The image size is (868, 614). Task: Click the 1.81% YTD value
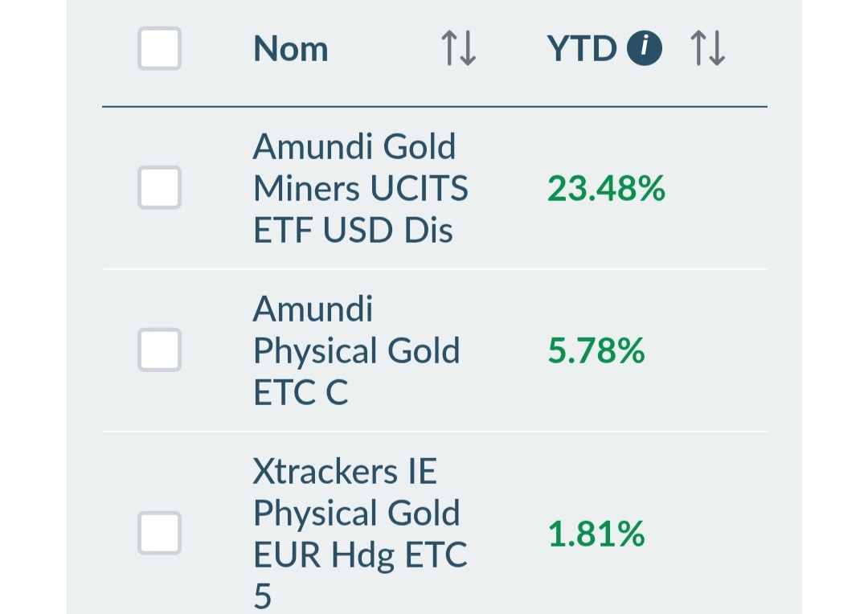point(596,534)
